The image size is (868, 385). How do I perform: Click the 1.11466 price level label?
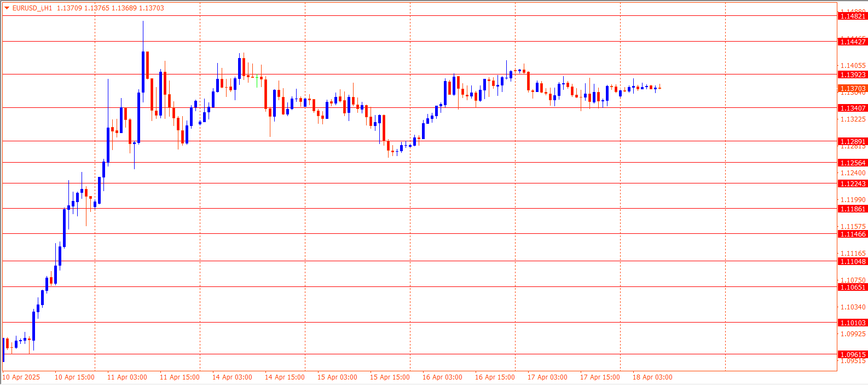(x=853, y=234)
